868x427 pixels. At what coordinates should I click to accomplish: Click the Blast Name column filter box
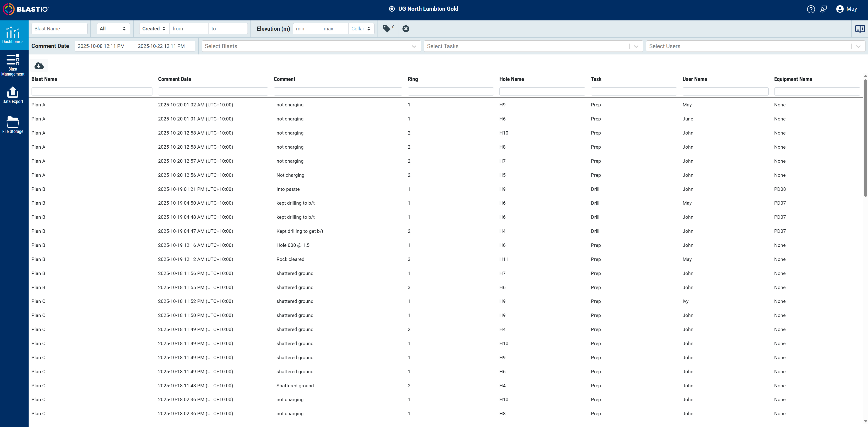tap(92, 91)
